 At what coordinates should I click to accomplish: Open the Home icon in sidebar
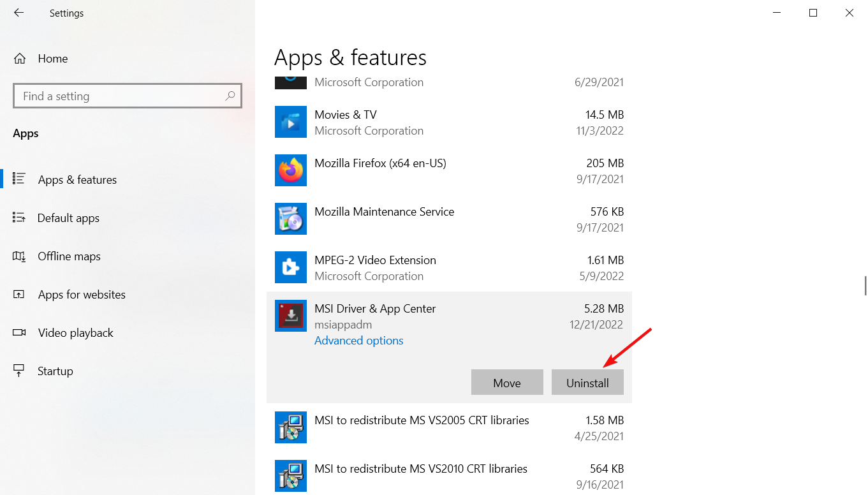[x=20, y=59]
